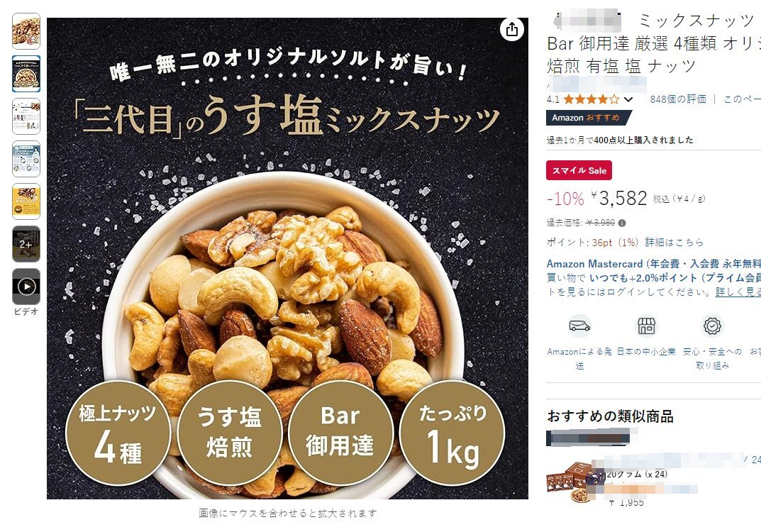This screenshot has width=761, height=532.
Task: Expand the star rating dropdown chevron
Action: point(628,99)
